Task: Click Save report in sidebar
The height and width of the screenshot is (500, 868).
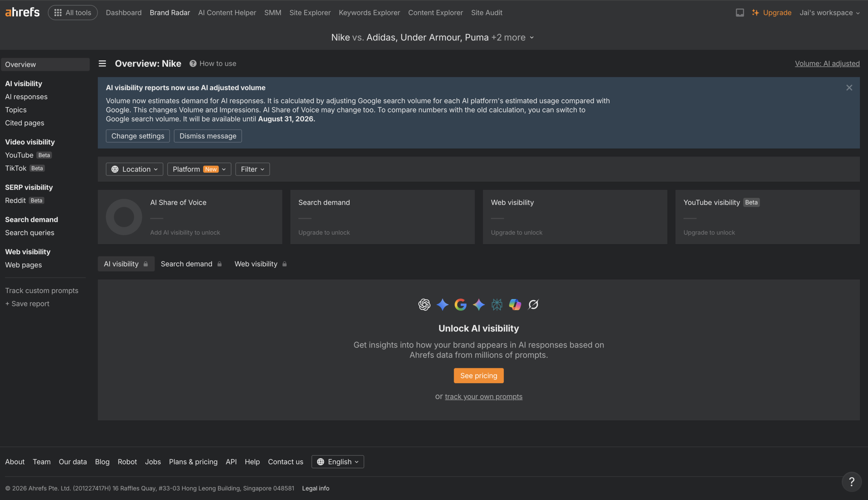Action: pos(27,304)
